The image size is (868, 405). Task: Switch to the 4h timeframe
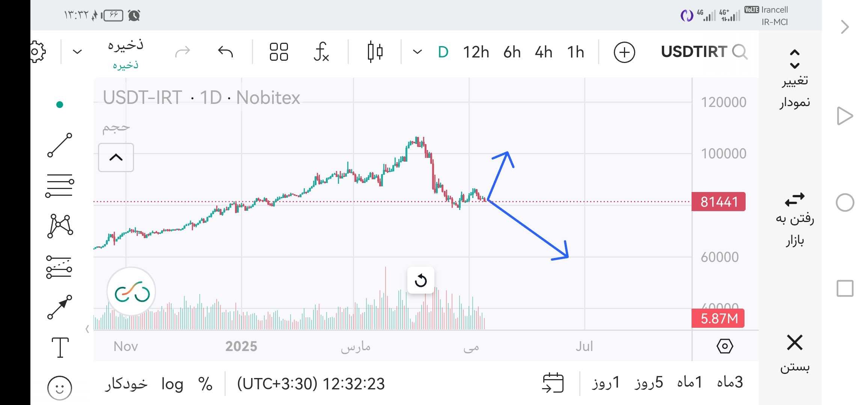[543, 52]
